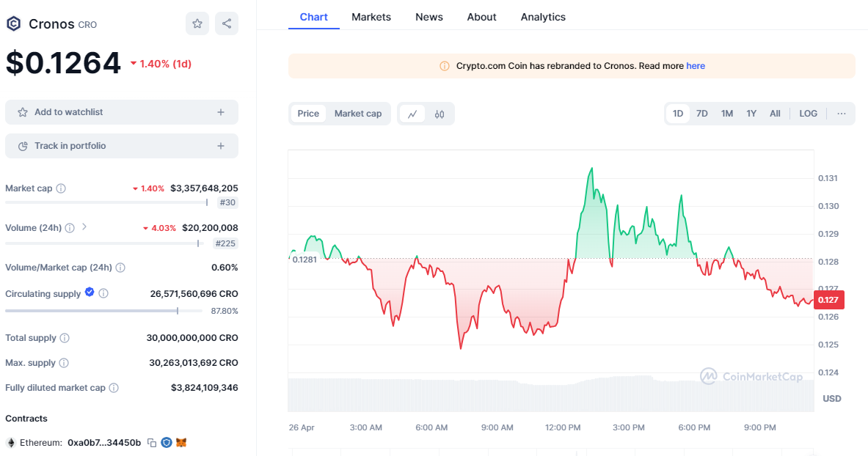
Task: Click the verified badge beside Circulating supply
Action: (90, 293)
